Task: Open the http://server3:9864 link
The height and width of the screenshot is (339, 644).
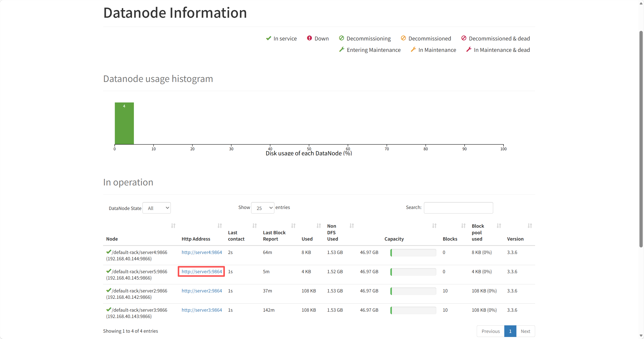Action: (x=202, y=310)
